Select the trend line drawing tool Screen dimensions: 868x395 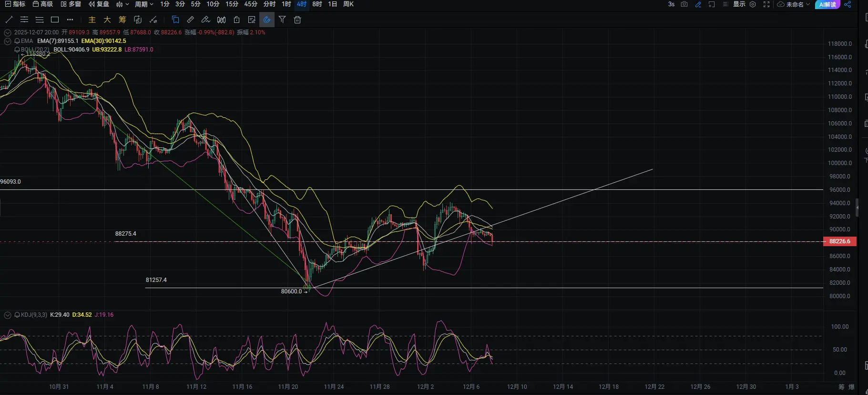pyautogui.click(x=9, y=20)
